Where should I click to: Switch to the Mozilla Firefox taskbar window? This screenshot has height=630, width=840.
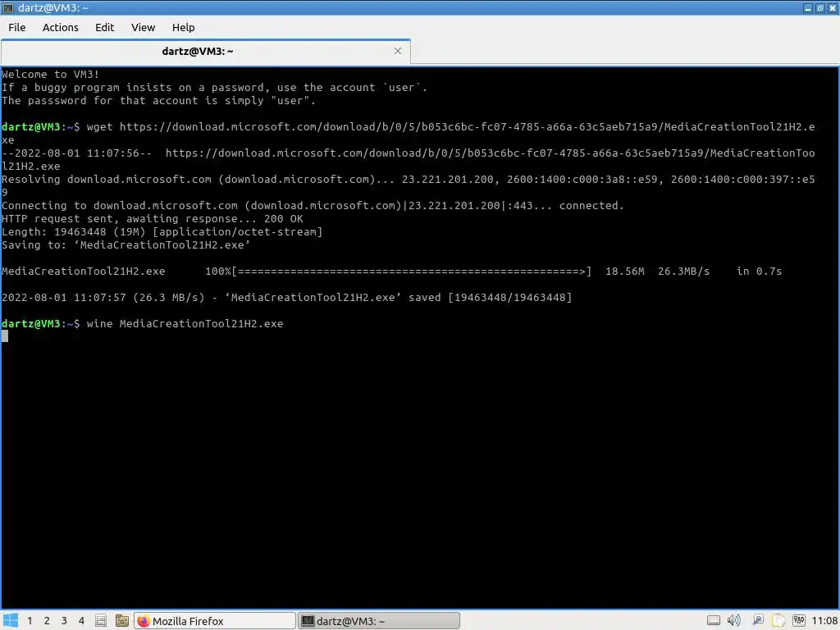click(214, 620)
